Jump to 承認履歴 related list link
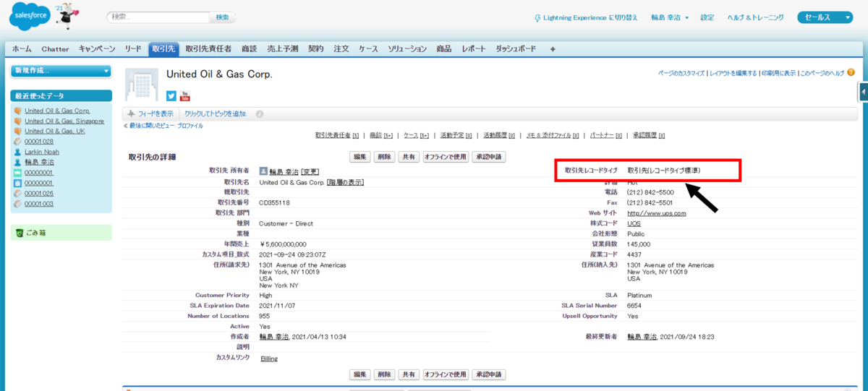The image size is (868, 391). 649,135
